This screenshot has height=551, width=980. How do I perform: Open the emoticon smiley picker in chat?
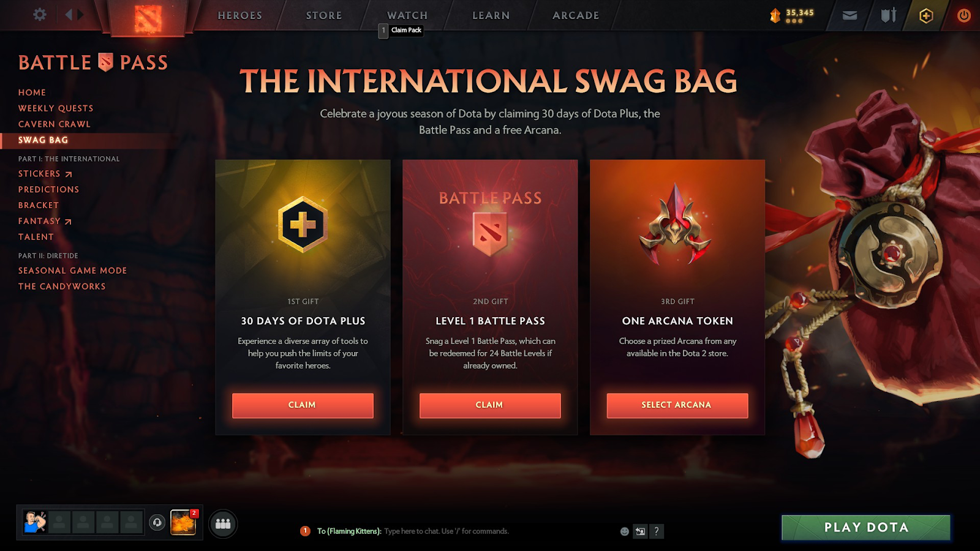(625, 531)
